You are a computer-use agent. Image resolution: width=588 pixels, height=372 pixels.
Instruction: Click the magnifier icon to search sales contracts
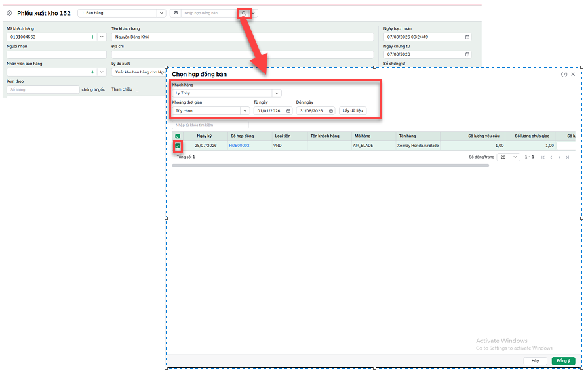tap(244, 13)
